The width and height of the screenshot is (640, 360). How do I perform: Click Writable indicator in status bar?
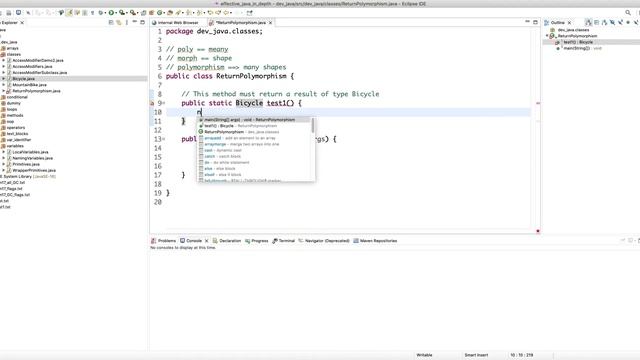coord(424,355)
